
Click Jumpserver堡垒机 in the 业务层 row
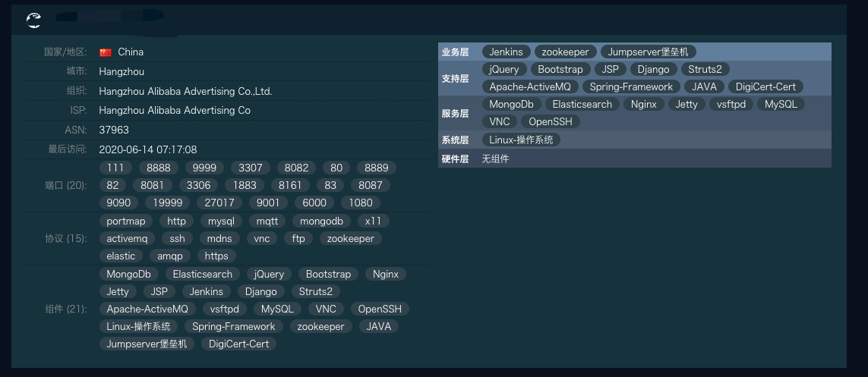(x=649, y=52)
